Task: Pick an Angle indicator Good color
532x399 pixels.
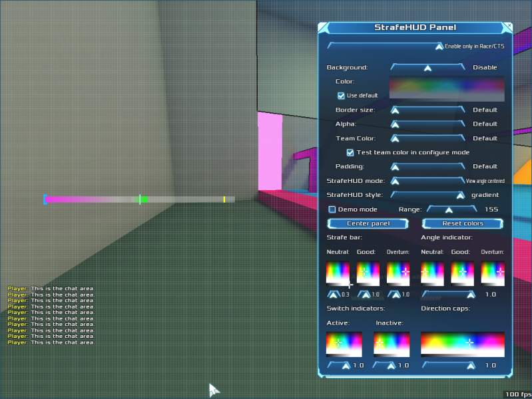Action: click(x=463, y=273)
